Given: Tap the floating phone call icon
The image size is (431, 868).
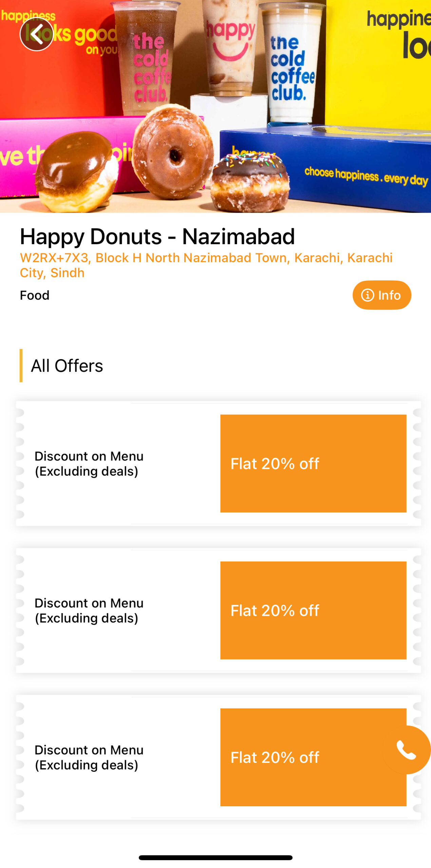Looking at the screenshot, I should pyautogui.click(x=406, y=750).
